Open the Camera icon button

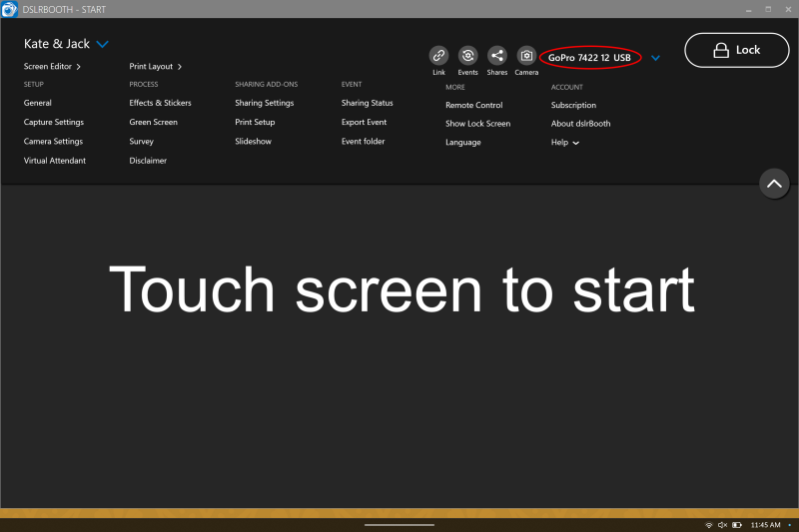526,56
